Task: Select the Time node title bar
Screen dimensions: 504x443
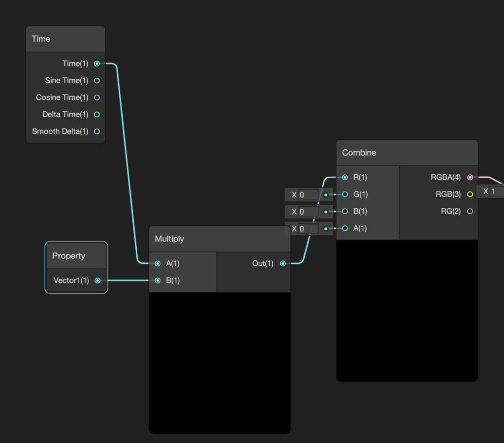Action: [x=65, y=39]
